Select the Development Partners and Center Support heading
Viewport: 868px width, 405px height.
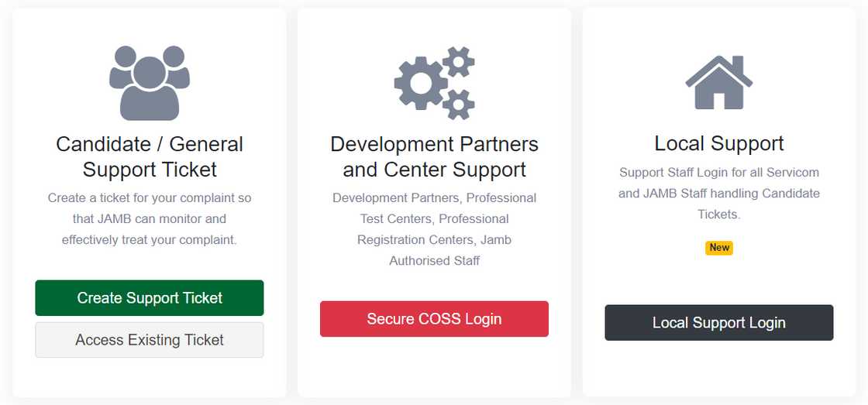coord(434,156)
